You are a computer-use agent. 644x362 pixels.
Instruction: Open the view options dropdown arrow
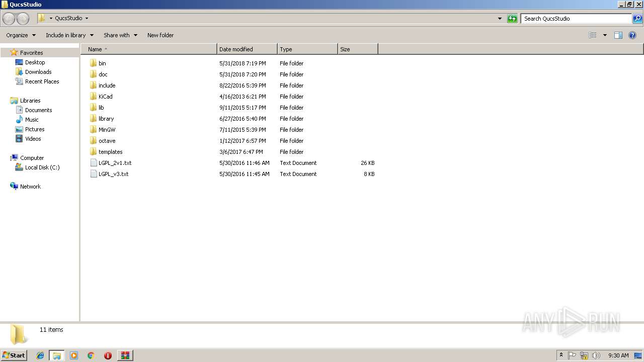[x=605, y=35]
